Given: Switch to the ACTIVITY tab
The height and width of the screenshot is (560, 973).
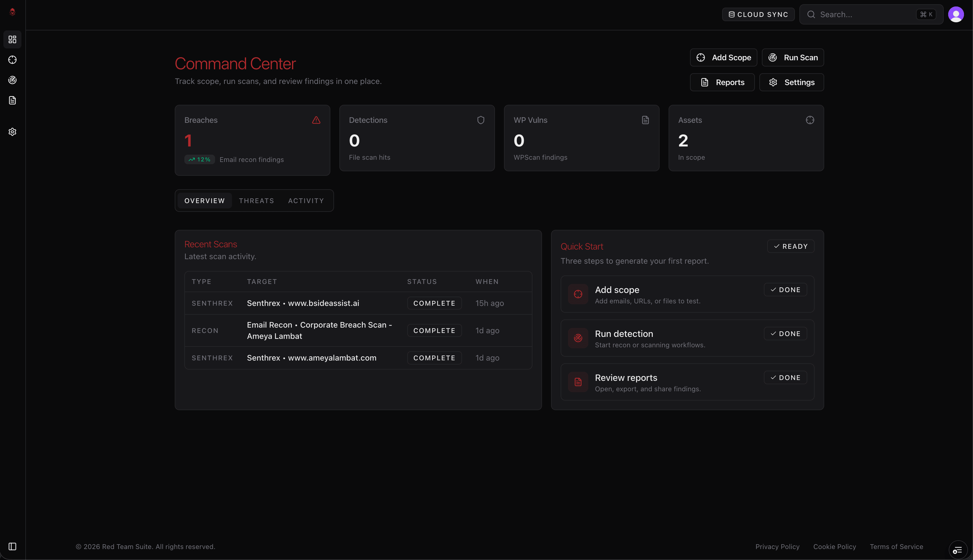Looking at the screenshot, I should click(306, 200).
